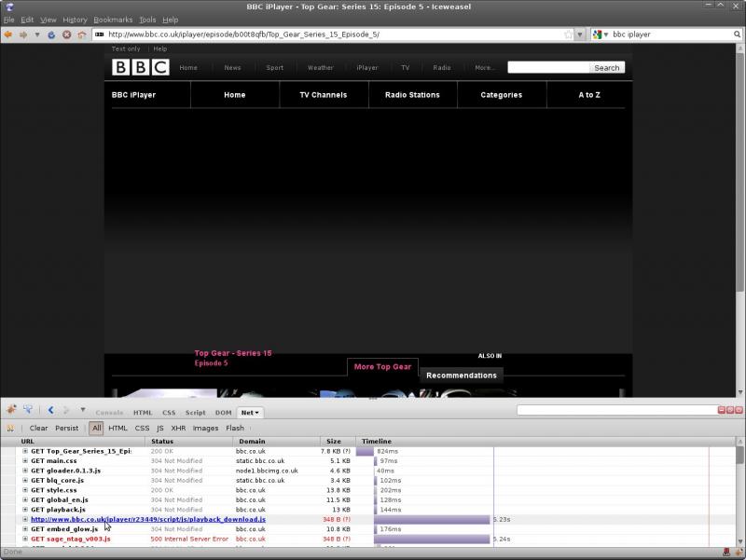Expand the GET sage_ntag_v003.js request
Viewport: 746px width, 560px height.
[25, 539]
